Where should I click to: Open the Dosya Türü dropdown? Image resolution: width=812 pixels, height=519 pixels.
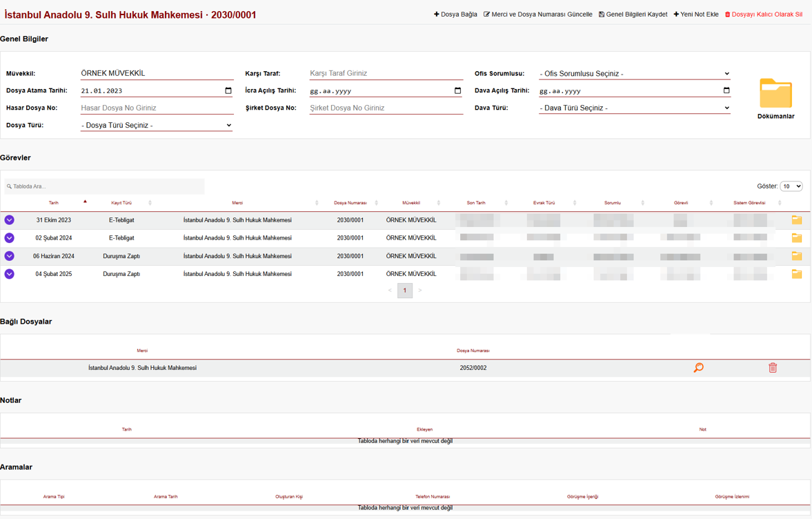point(157,126)
